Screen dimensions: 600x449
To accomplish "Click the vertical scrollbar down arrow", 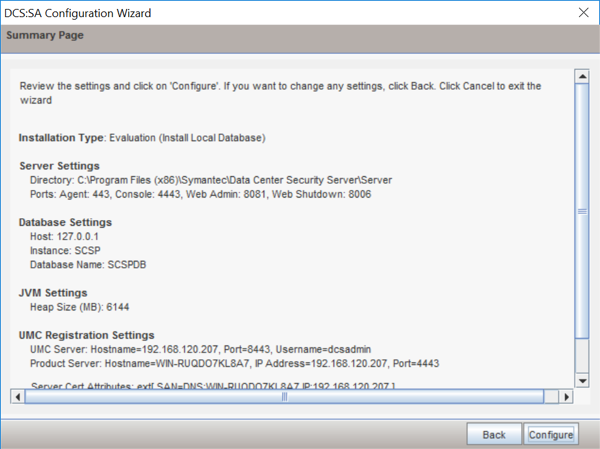I will click(x=582, y=380).
